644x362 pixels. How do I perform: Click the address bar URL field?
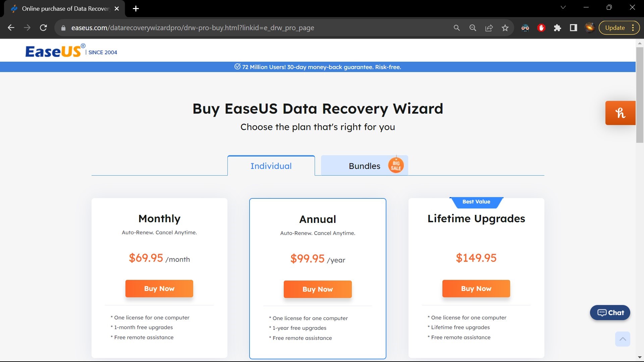coord(193,28)
